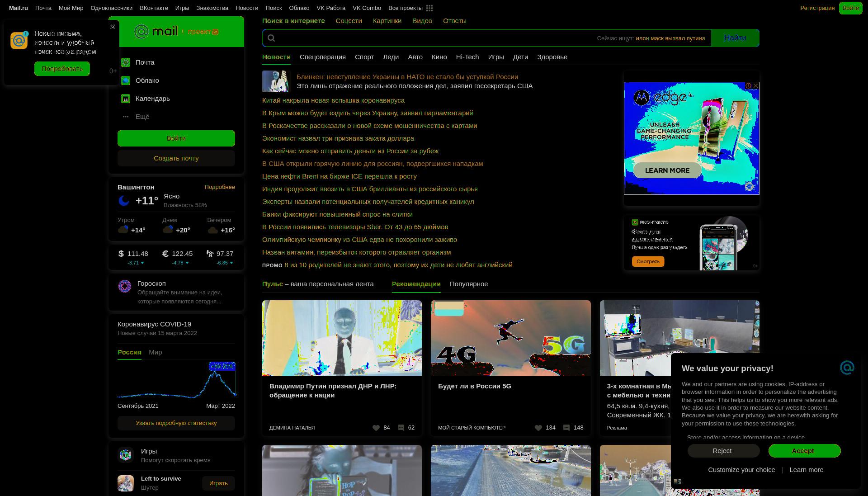Click Left to survive game icon
Image resolution: width=868 pixels, height=496 pixels.
pos(126,483)
